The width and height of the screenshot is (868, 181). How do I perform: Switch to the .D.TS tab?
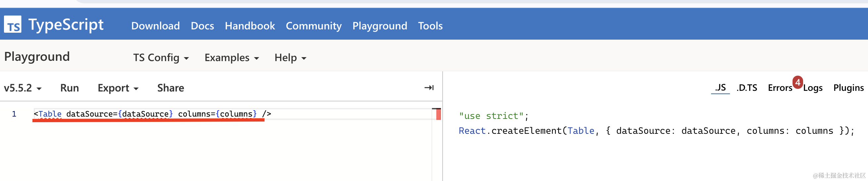coord(747,88)
